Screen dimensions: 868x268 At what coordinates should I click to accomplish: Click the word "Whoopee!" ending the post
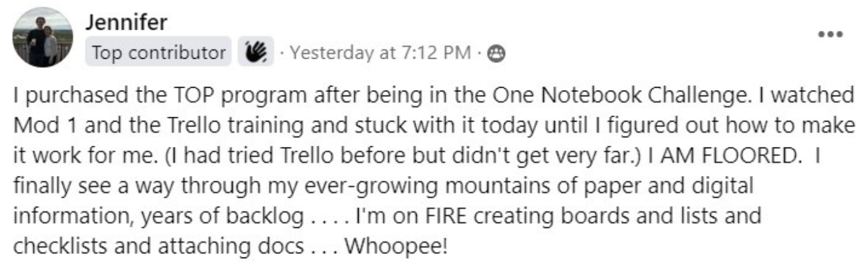pos(395,246)
